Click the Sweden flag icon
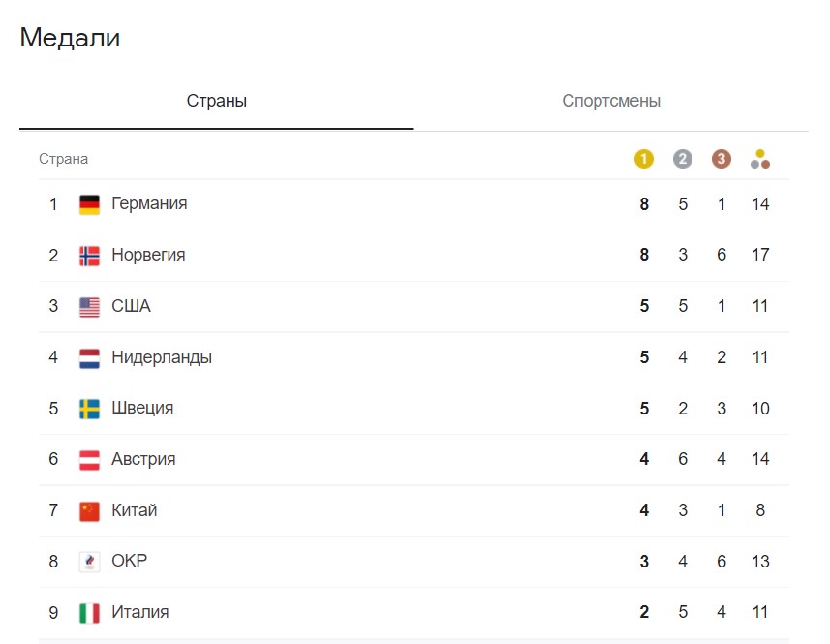830x644 pixels. pos(89,409)
